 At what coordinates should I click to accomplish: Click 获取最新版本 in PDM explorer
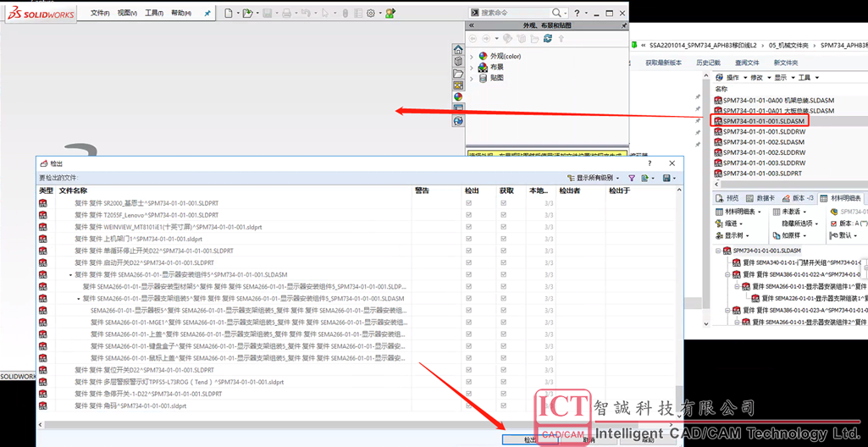(x=663, y=63)
